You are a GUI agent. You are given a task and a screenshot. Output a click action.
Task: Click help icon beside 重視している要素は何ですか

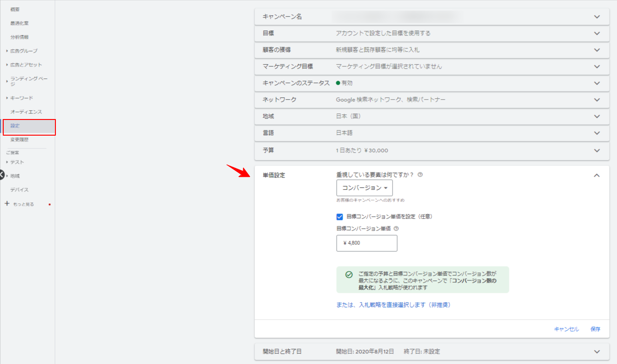tap(420, 175)
